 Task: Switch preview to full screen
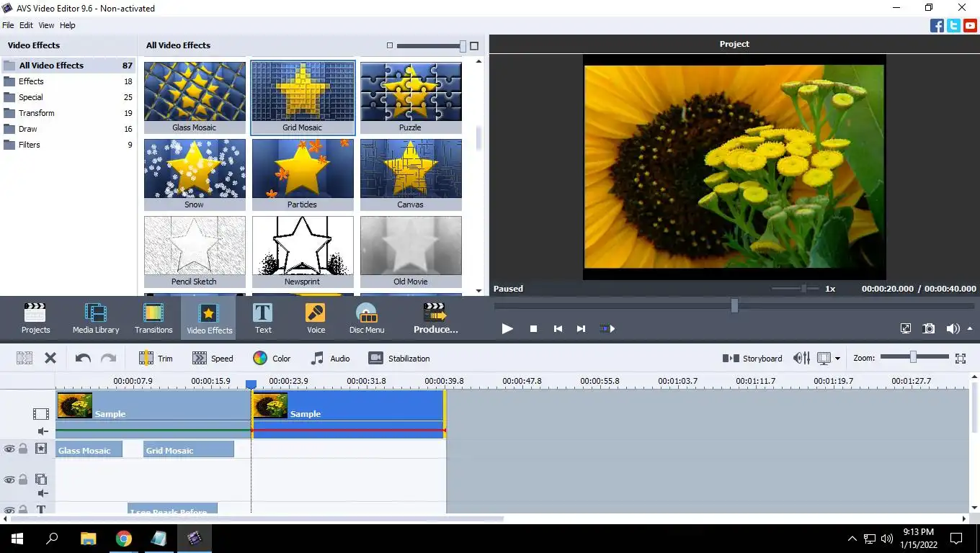point(906,328)
